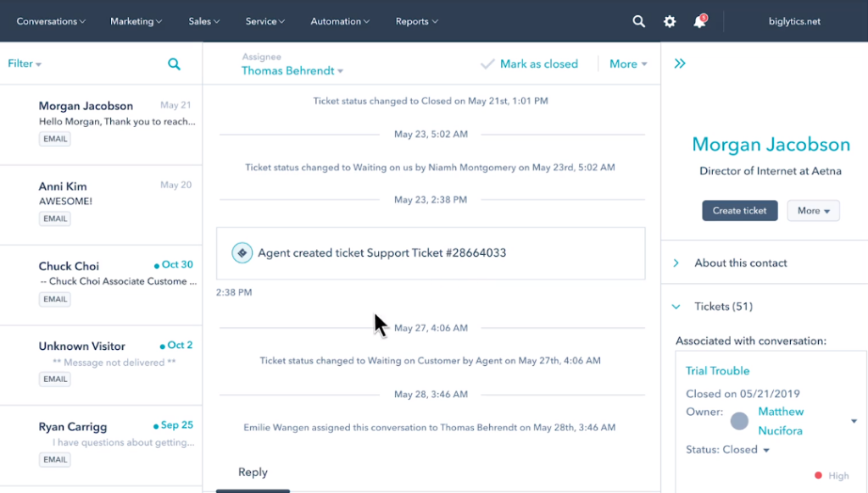The height and width of the screenshot is (493, 868).
Task: Open the settings gear icon
Action: coord(670,21)
